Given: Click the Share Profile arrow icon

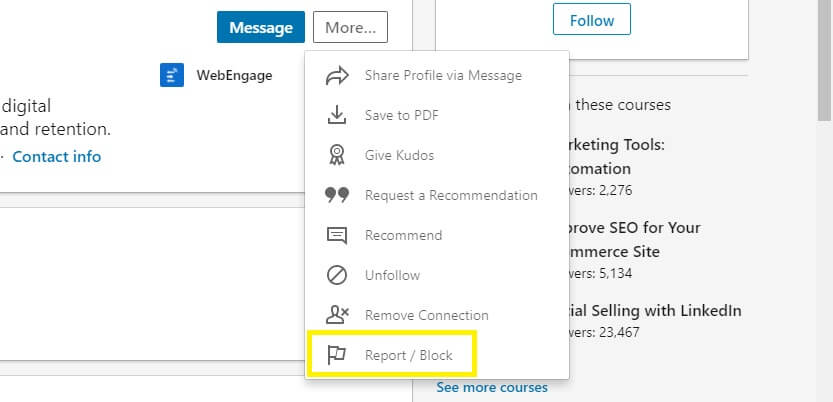Looking at the screenshot, I should tap(337, 76).
